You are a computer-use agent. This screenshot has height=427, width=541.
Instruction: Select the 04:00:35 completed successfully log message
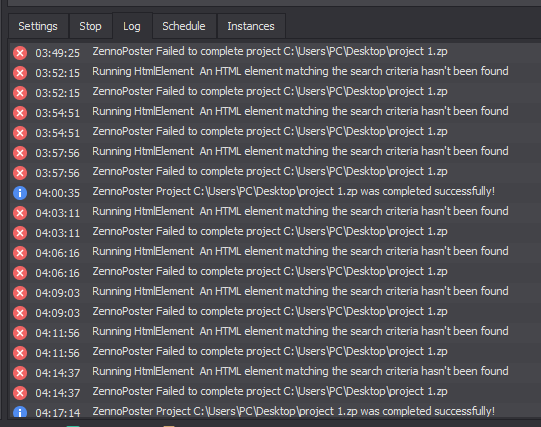pos(294,191)
